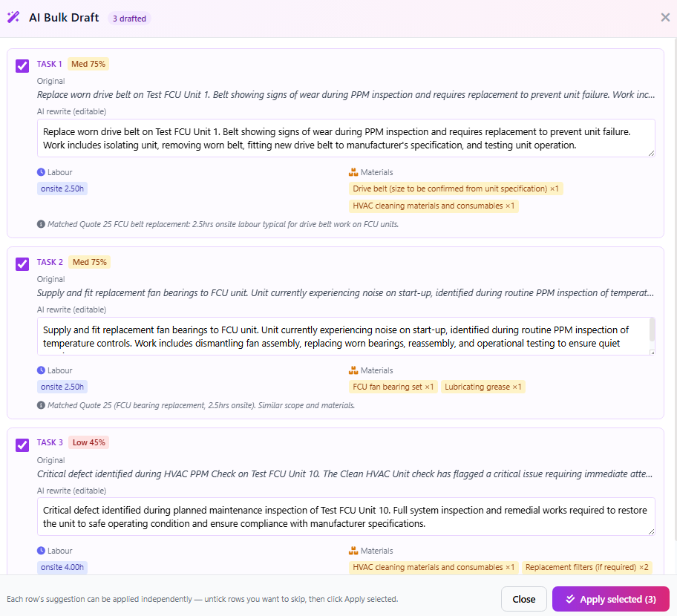Click the footer hint about unticking rows

(x=203, y=599)
